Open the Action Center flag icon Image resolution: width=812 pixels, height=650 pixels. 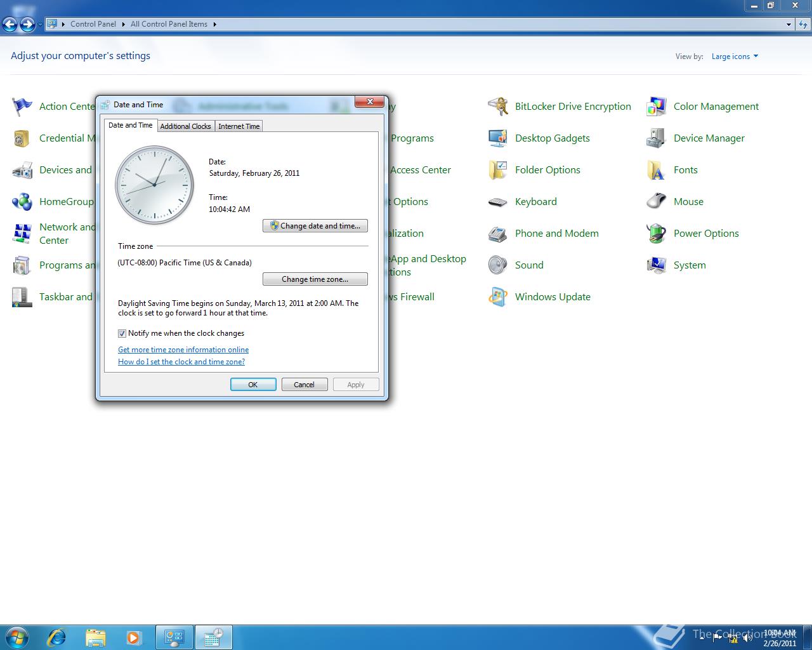(x=22, y=107)
